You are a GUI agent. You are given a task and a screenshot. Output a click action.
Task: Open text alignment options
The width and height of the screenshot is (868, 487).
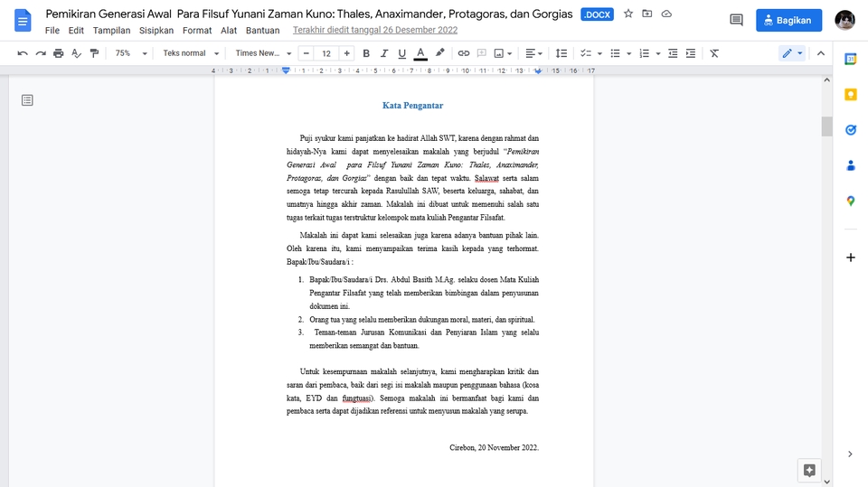pyautogui.click(x=533, y=53)
